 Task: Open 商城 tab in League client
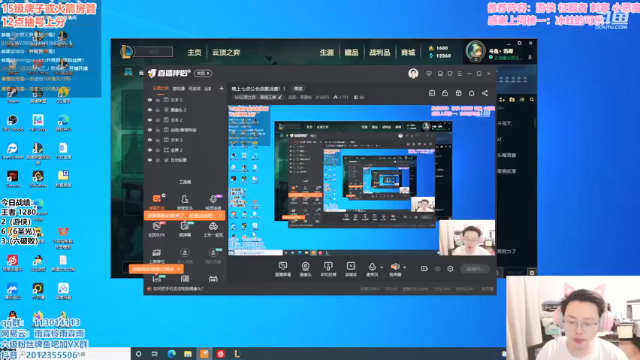[408, 52]
